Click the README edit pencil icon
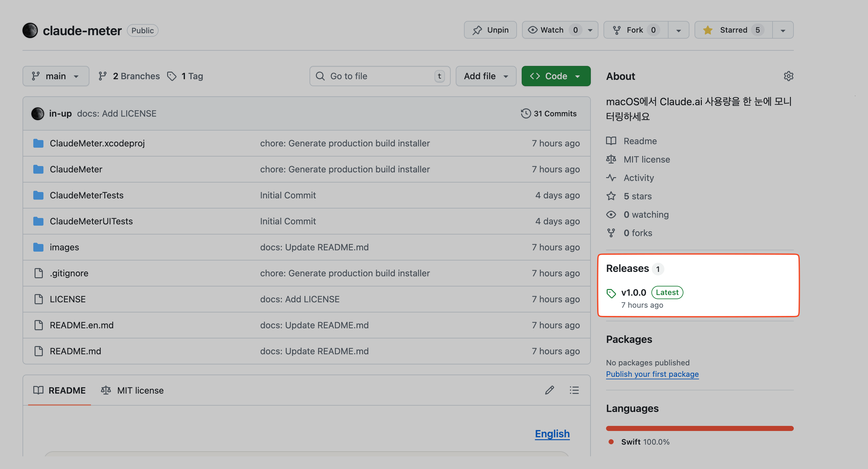 point(549,390)
